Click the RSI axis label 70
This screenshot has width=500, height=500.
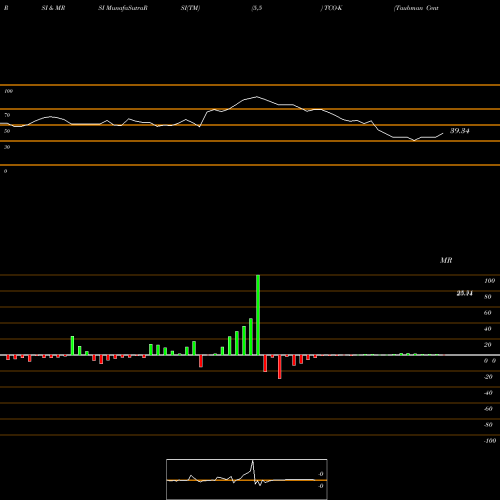click(7, 115)
